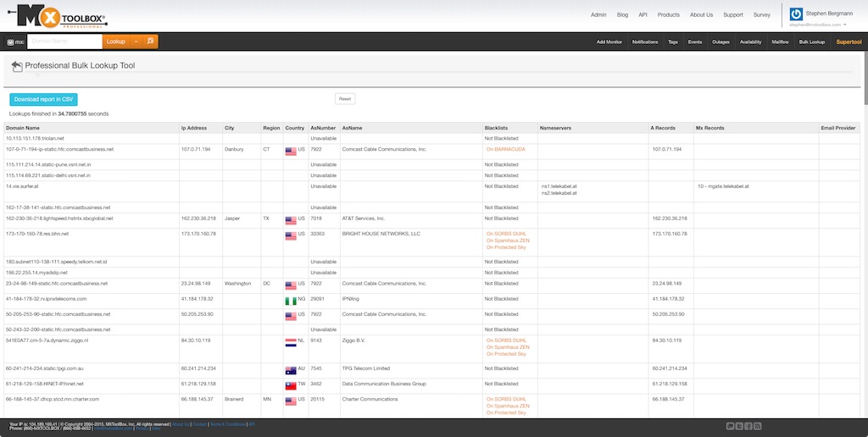
Task: Click the US flag in the BRIGHT HOUSE NETWORKS row
Action: click(291, 236)
